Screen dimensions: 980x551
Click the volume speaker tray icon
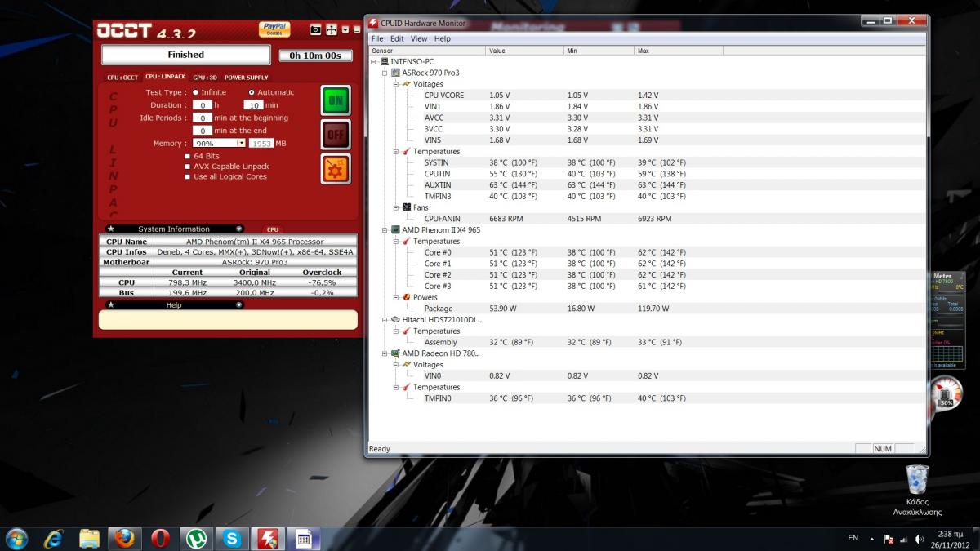920,539
